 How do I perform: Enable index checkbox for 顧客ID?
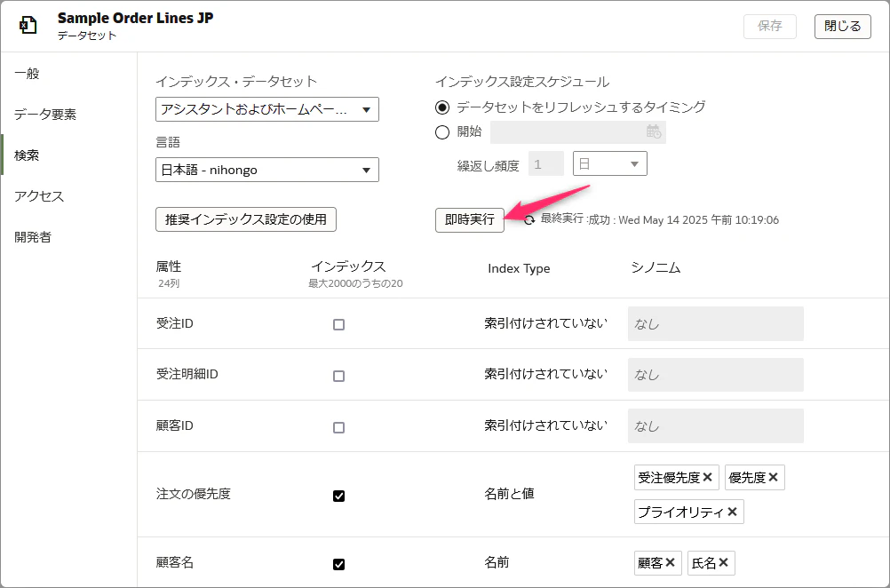pos(339,427)
